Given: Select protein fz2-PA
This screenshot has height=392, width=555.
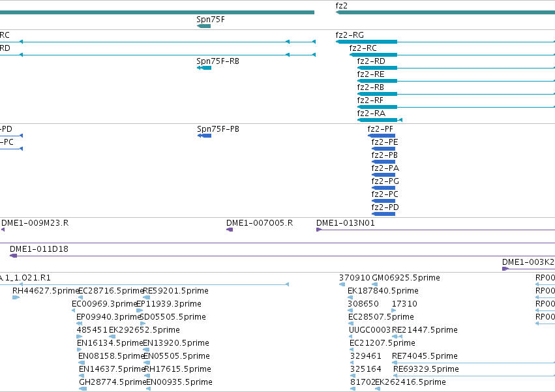Looking at the screenshot, I should point(383,175).
